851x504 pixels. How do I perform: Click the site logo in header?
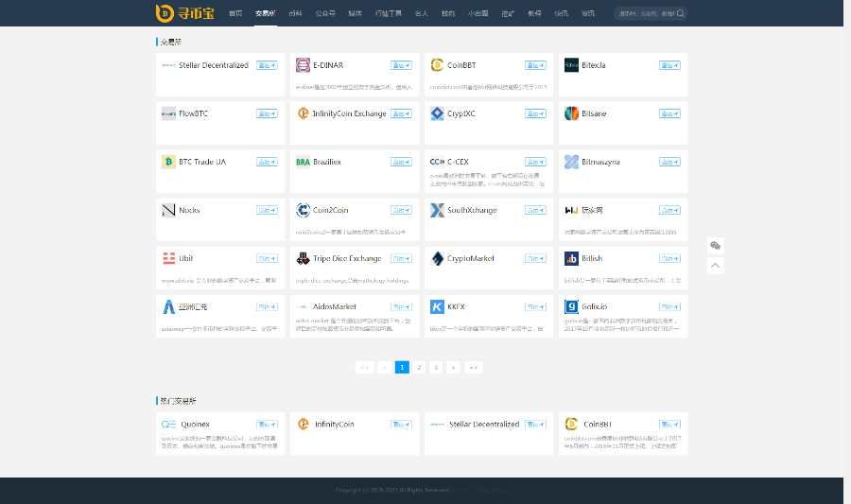[185, 13]
